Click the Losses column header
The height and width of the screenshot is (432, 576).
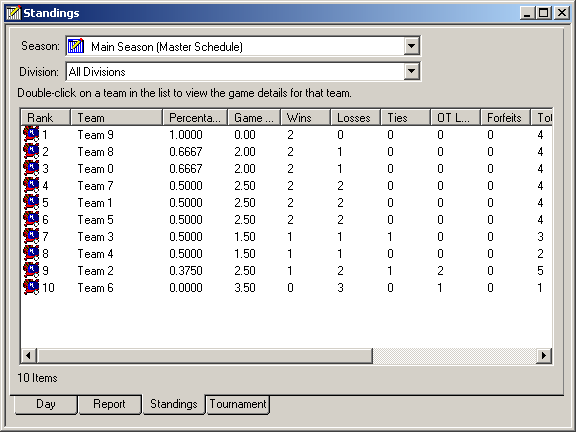coord(356,118)
